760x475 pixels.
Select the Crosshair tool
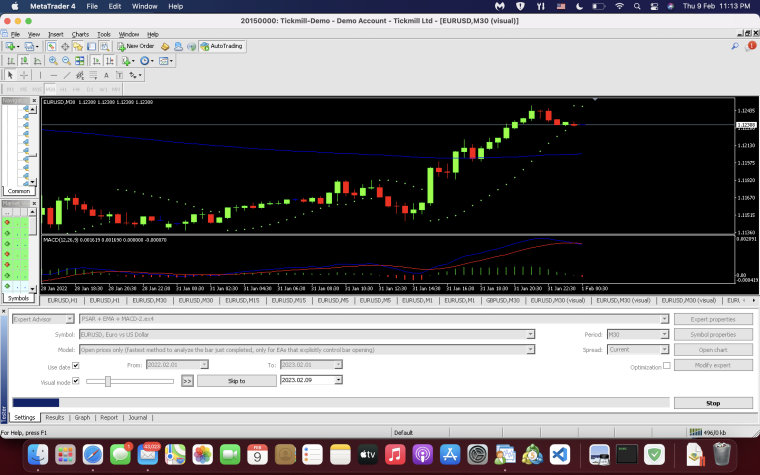pos(24,75)
